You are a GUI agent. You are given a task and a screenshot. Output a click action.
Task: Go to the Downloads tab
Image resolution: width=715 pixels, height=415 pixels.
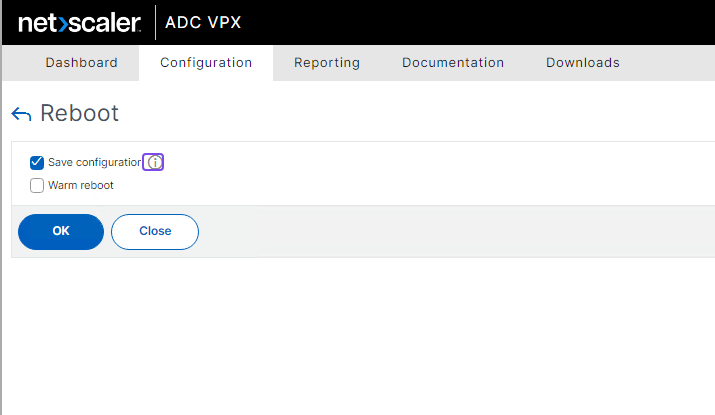tap(583, 63)
